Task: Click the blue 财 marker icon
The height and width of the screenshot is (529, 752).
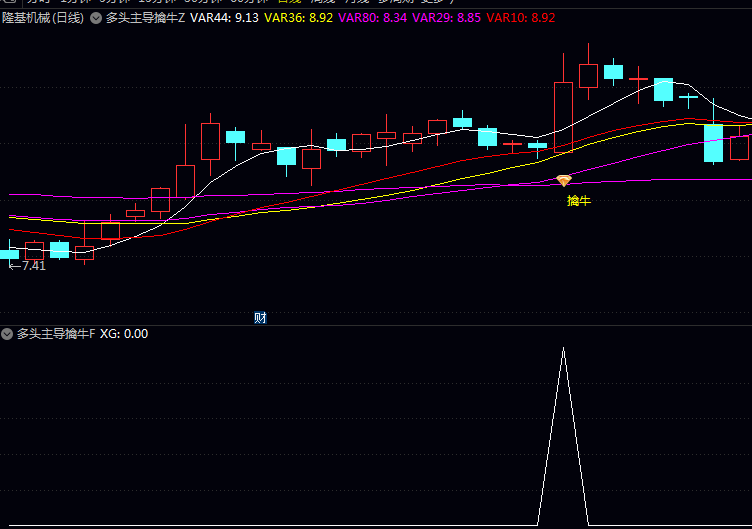Action: click(260, 318)
